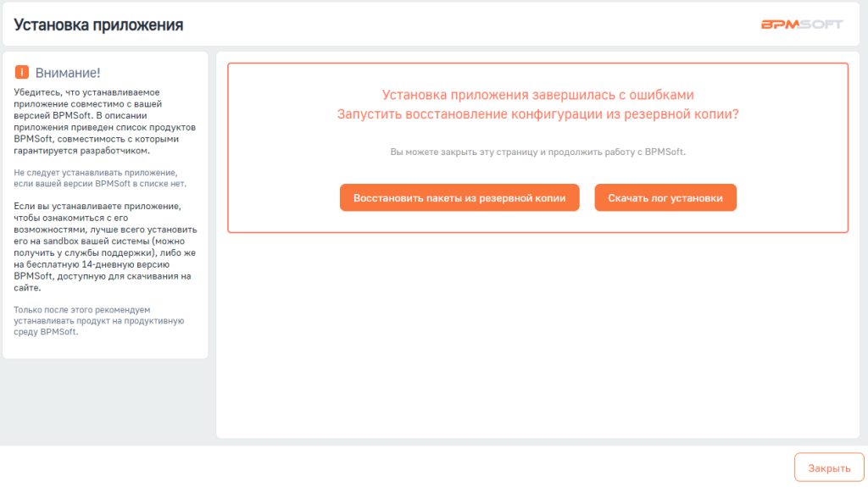Click 'Установка приложения завершилась с ошибками' message
Viewport: 868px width, 487px height.
pyautogui.click(x=537, y=95)
